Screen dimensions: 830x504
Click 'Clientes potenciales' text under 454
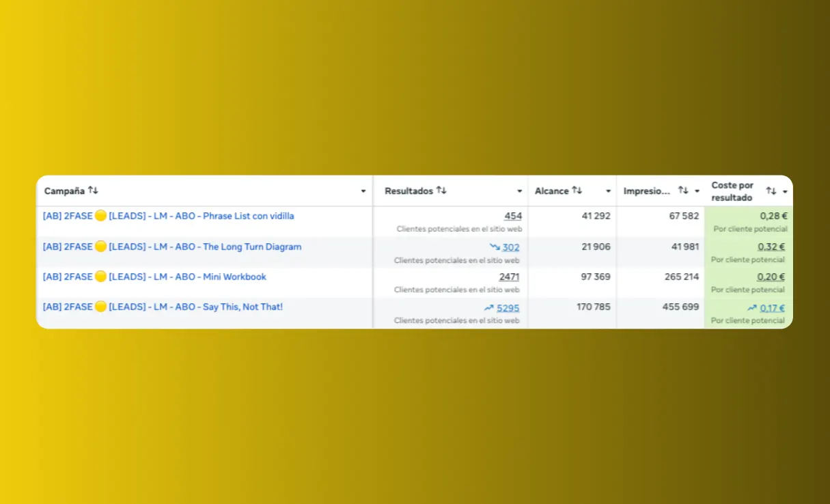[459, 229]
